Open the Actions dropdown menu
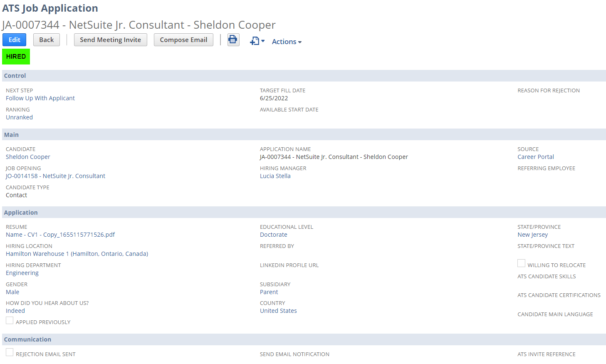Screen dimensions: 606x364 pos(287,42)
